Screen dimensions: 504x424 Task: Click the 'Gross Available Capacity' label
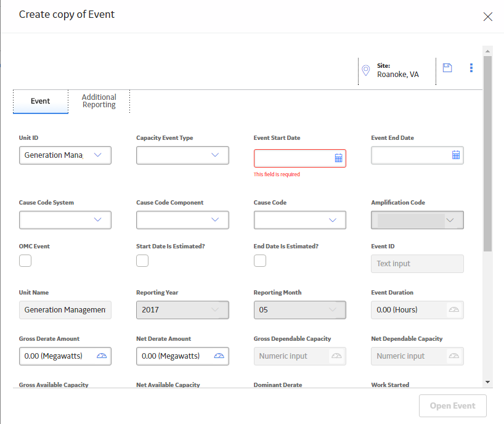click(x=54, y=385)
